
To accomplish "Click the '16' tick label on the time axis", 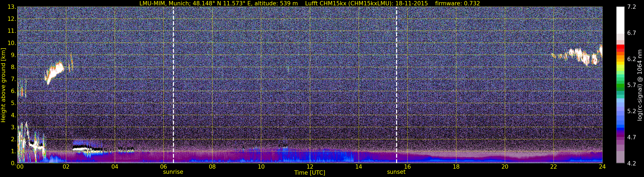I will pos(407,167).
